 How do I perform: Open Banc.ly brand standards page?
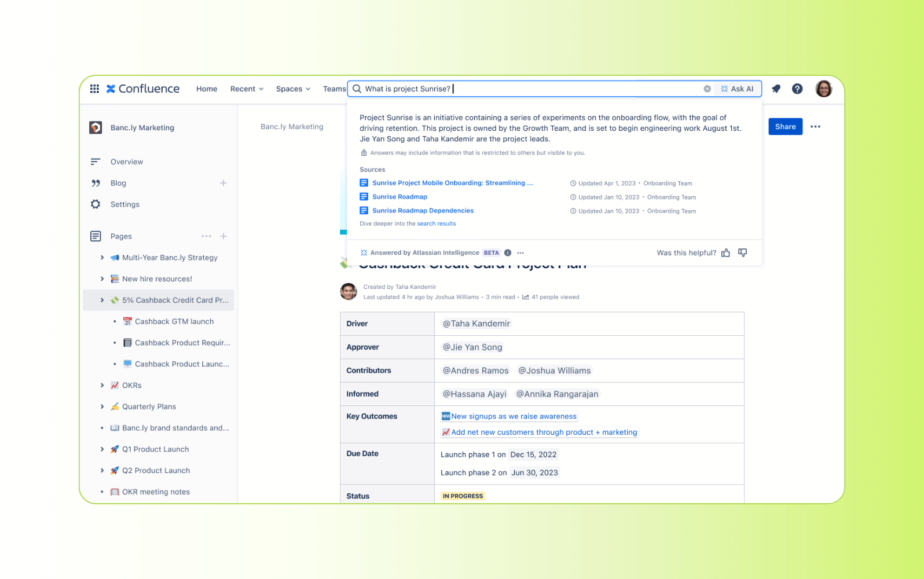175,428
